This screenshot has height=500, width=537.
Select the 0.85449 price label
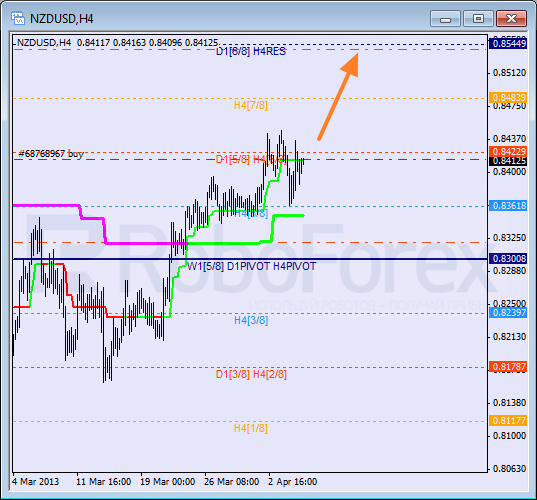point(508,44)
